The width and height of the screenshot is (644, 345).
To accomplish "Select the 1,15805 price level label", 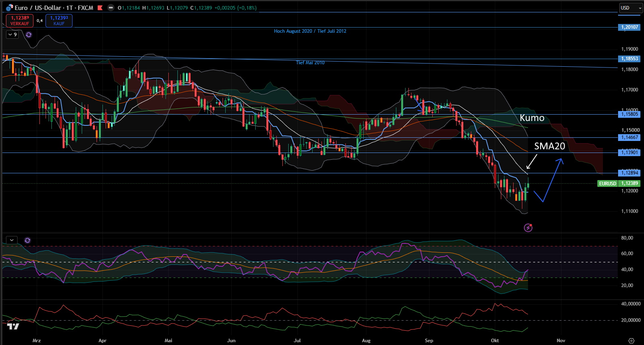I will click(630, 114).
